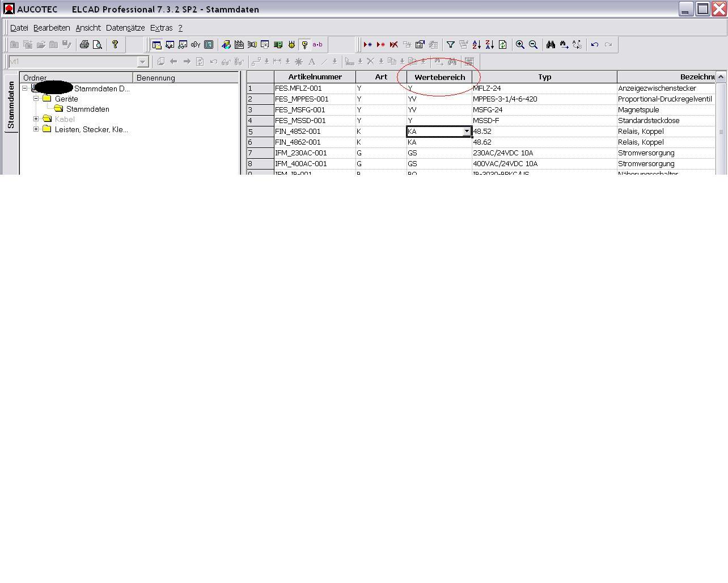Click the Print icon in the toolbar

click(84, 44)
